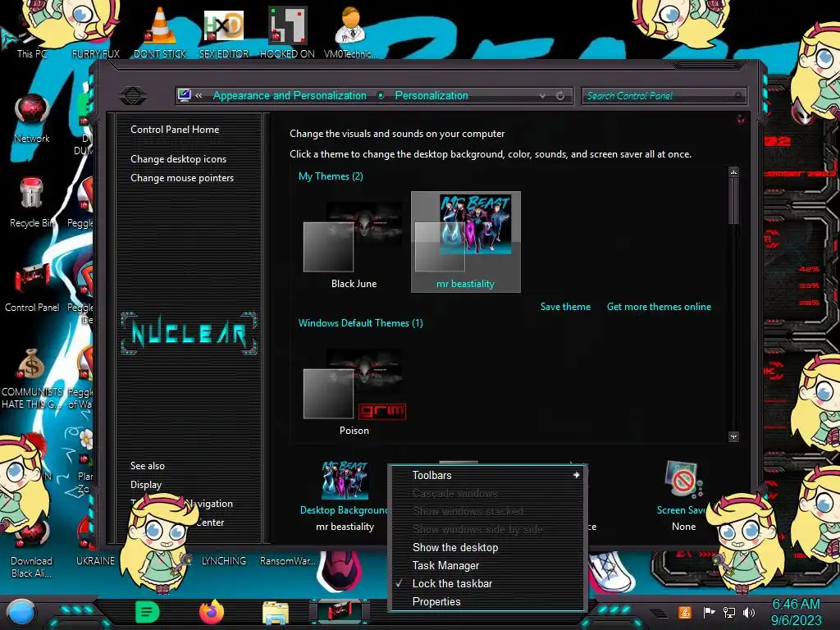Viewport: 840px width, 630px height.
Task: Open Change mouse pointers link
Action: 182,178
